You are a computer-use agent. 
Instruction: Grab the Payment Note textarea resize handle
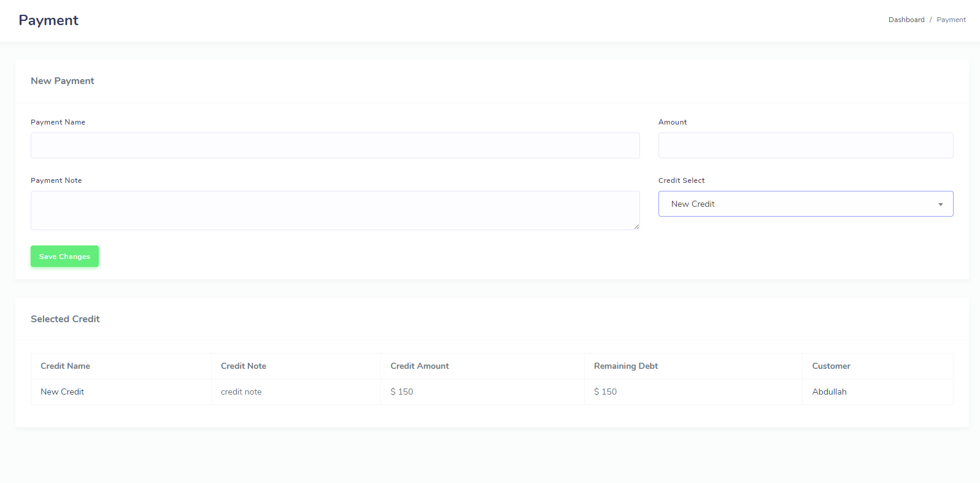pyautogui.click(x=636, y=226)
